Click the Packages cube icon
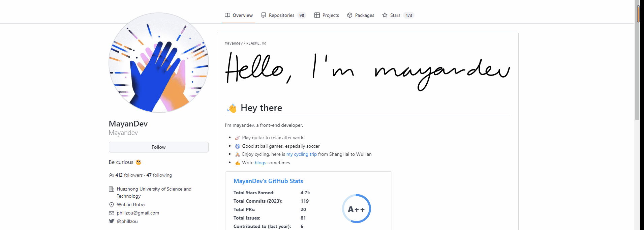Screen dimensions: 644x230 (350, 15)
